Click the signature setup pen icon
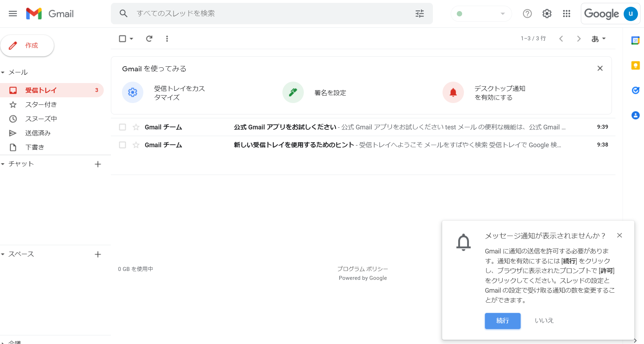 [293, 92]
